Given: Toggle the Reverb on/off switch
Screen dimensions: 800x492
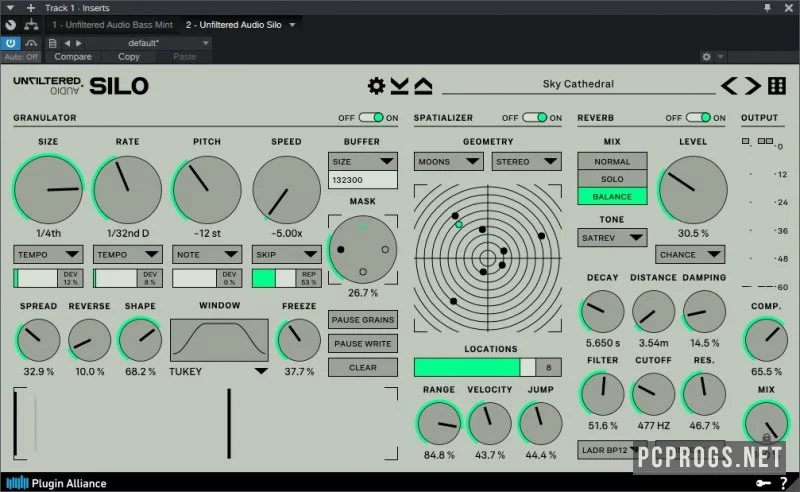Looking at the screenshot, I should 698,117.
